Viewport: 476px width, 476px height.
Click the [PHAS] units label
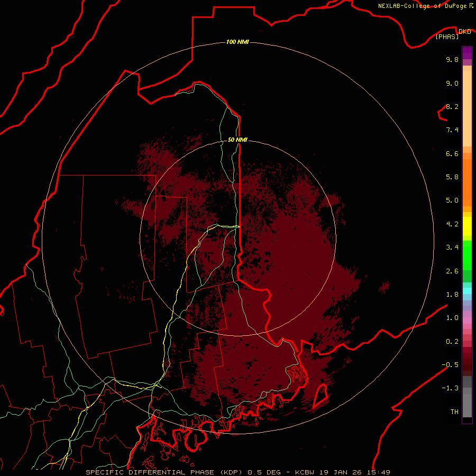pos(447,37)
